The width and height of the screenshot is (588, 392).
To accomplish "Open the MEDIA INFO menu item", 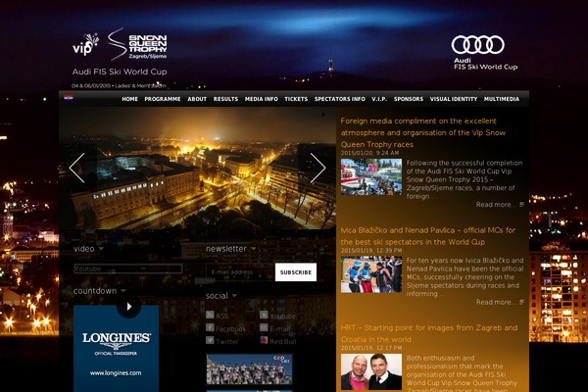I will (x=262, y=99).
